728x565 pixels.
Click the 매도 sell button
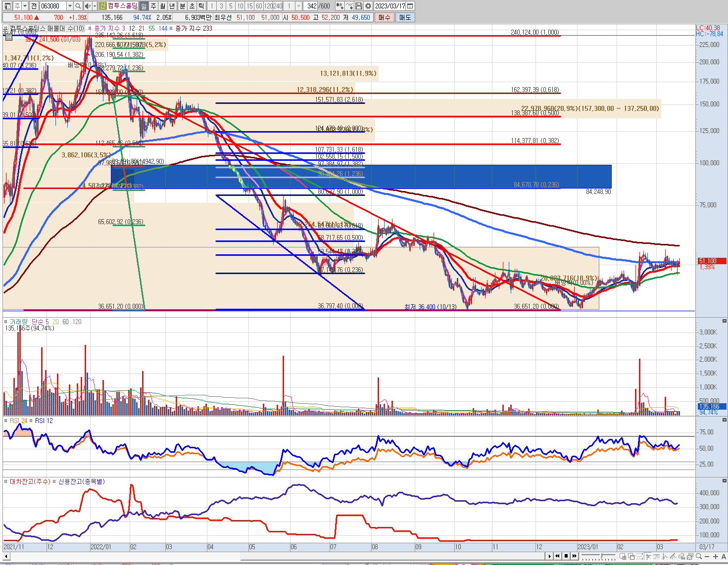[x=405, y=17]
